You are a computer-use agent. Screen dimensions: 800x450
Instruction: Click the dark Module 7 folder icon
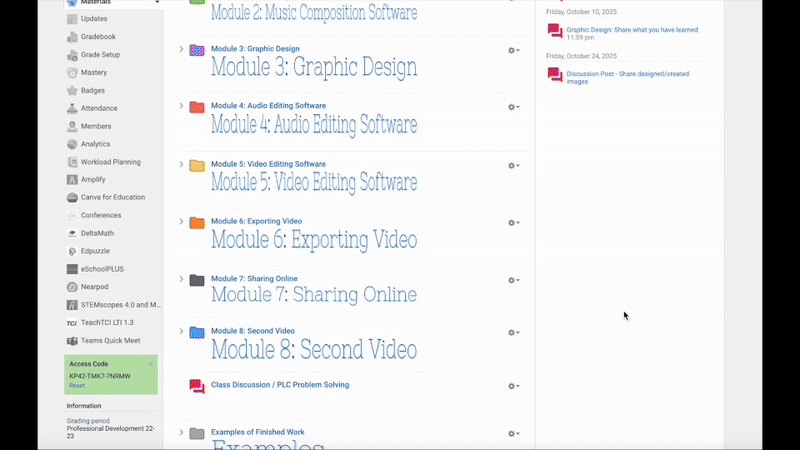click(197, 280)
